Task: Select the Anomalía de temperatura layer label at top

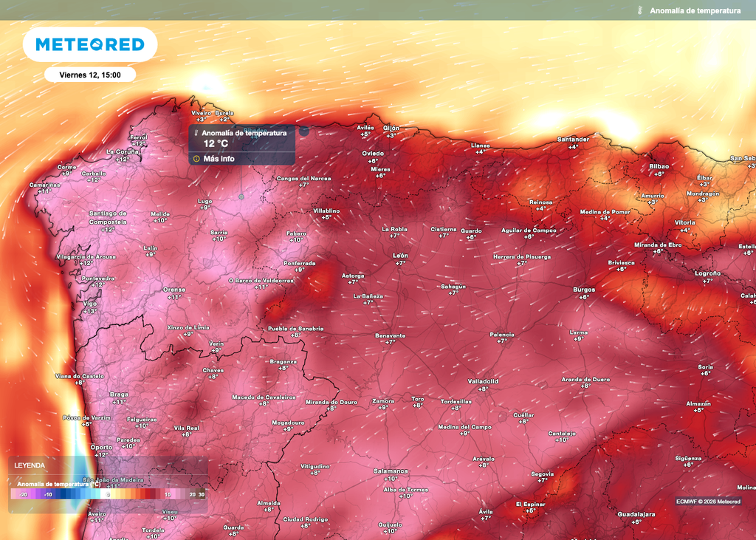Action: pos(695,10)
